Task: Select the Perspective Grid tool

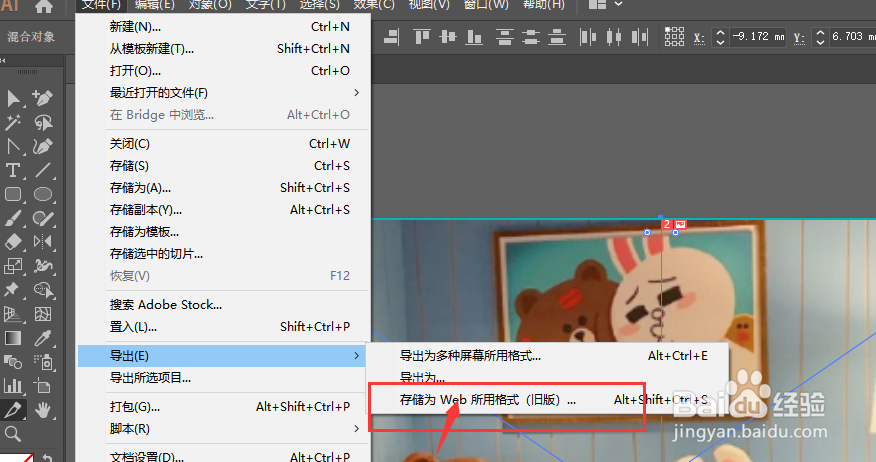Action: [13, 314]
